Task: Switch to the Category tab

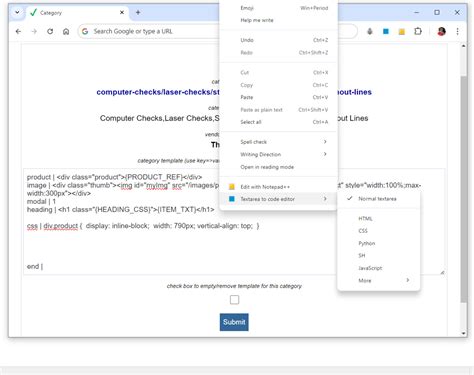Action: point(78,13)
